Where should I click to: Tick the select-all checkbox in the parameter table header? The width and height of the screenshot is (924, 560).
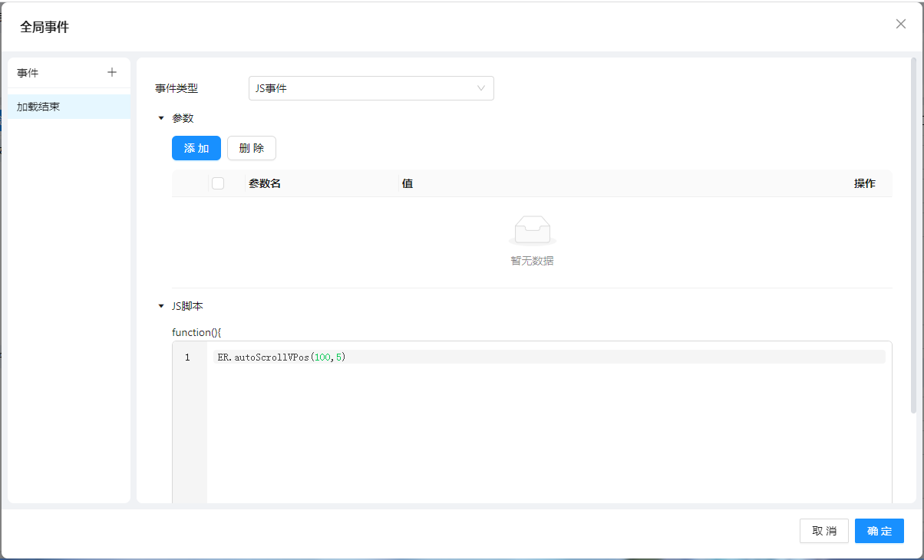click(x=218, y=183)
